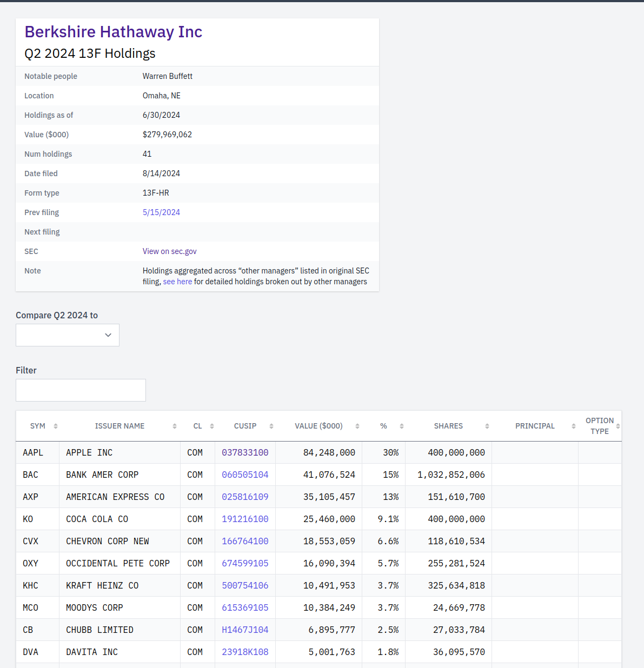The width and height of the screenshot is (644, 668).
Task: Click the SHARES header label
Action: (448, 426)
